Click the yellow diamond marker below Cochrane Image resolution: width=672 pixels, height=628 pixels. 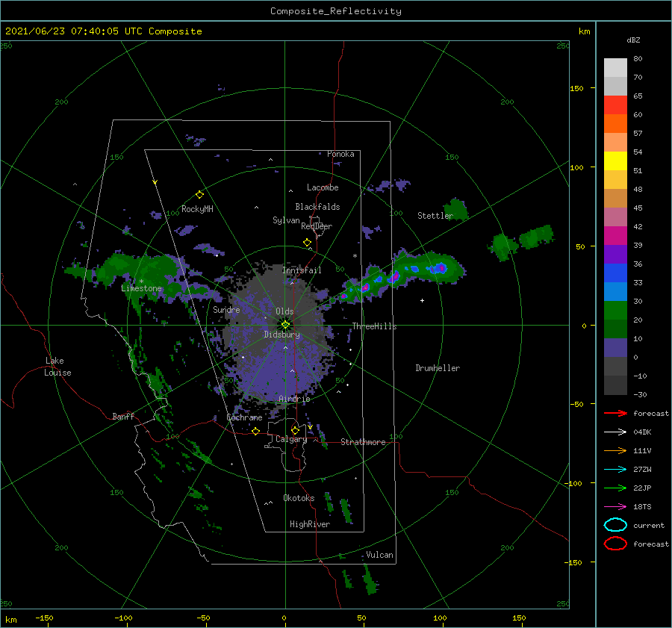255,432
